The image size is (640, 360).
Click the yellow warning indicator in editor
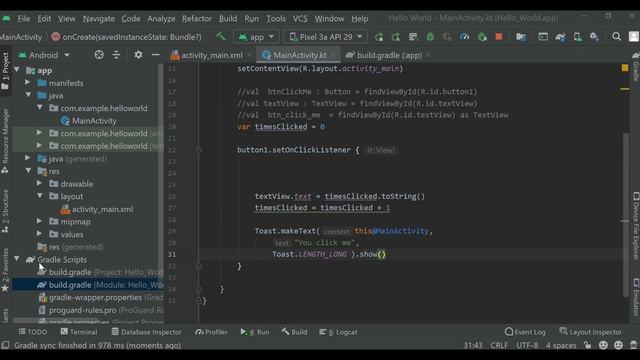tap(625, 68)
